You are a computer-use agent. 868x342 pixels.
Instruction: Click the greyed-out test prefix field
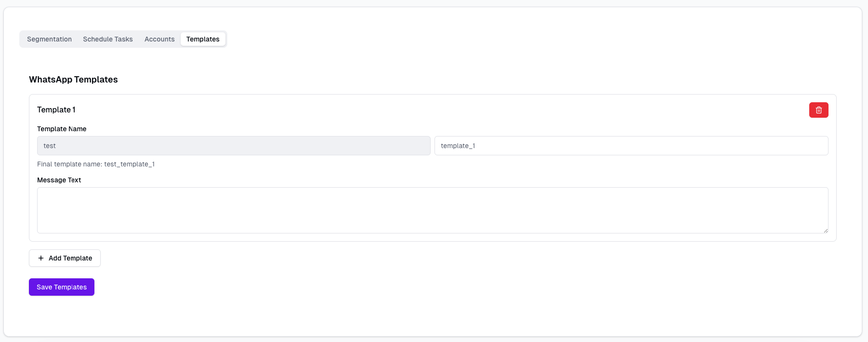(234, 146)
